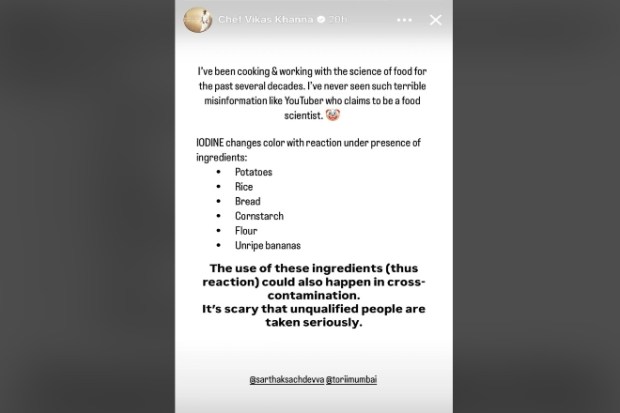Click the 20h story timestamp
620x413 pixels.
337,20
